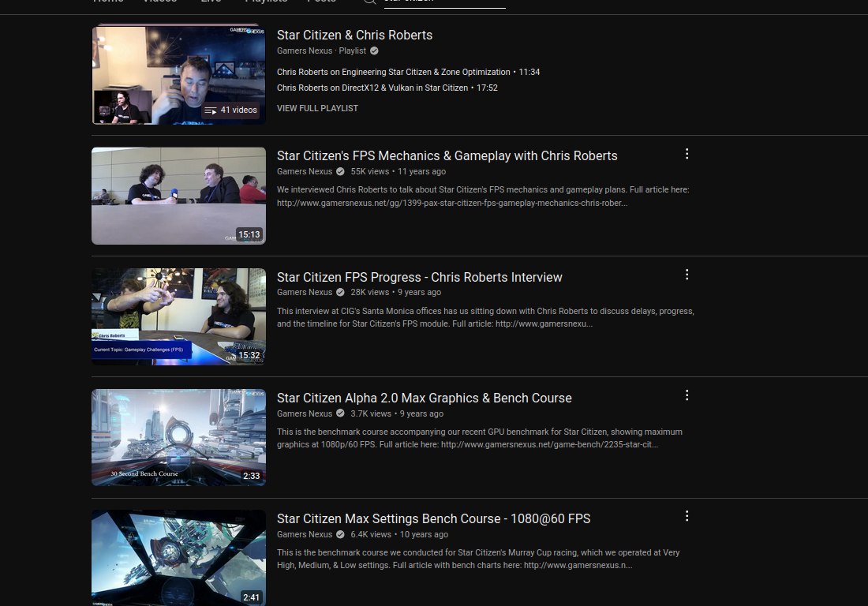
Task: Click the Gamers Nexus channel beside 6.4K views
Action: [x=305, y=535]
